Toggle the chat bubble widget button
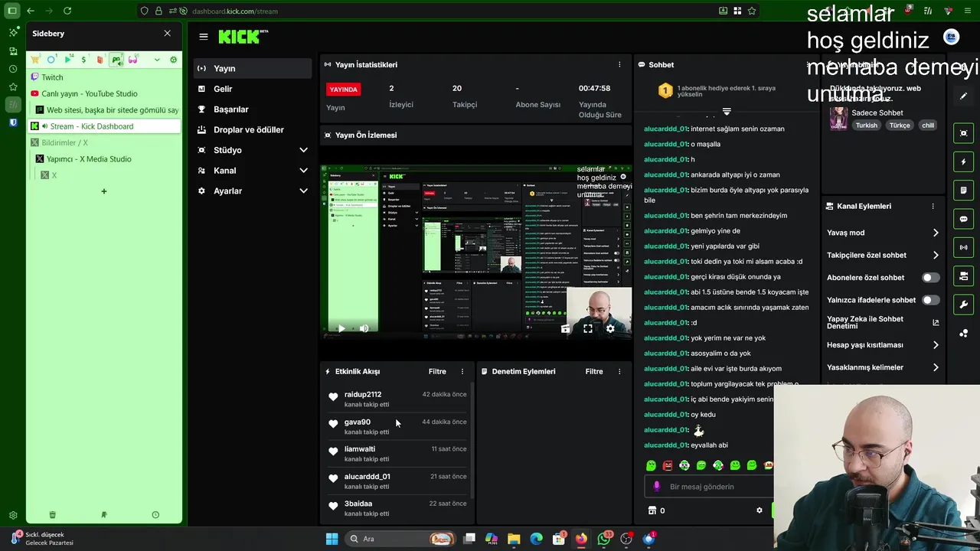980x551 pixels. pos(963,219)
